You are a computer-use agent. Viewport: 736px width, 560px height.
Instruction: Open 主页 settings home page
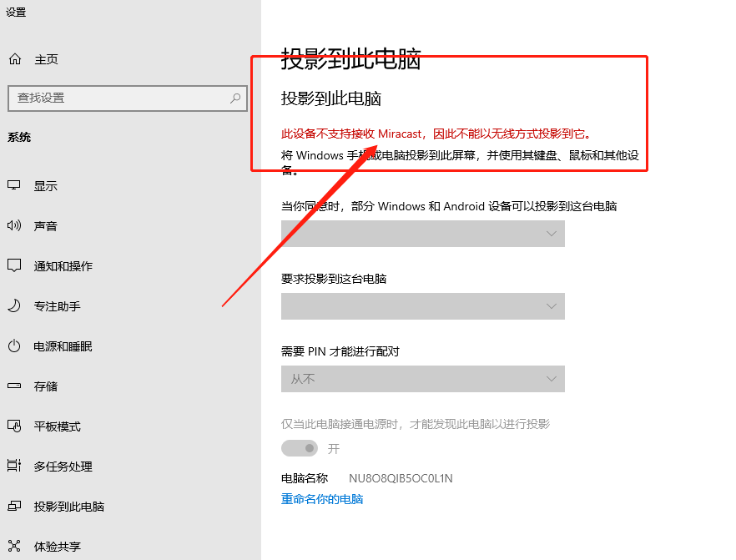(x=46, y=59)
